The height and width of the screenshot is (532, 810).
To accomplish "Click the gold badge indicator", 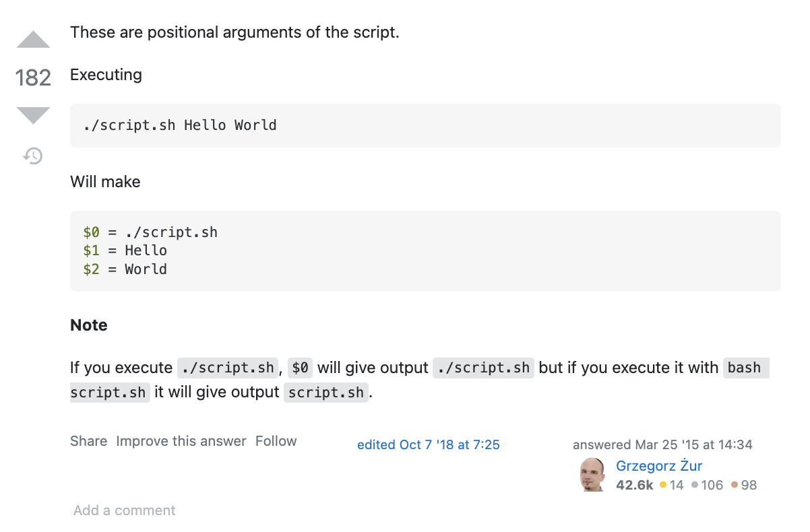I will coord(663,484).
